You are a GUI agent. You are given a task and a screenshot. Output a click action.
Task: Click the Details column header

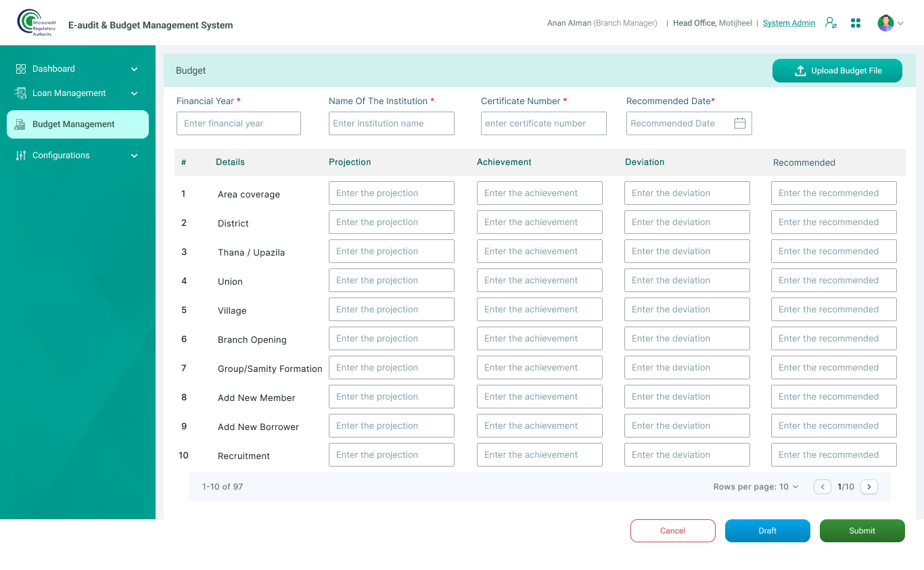click(230, 162)
